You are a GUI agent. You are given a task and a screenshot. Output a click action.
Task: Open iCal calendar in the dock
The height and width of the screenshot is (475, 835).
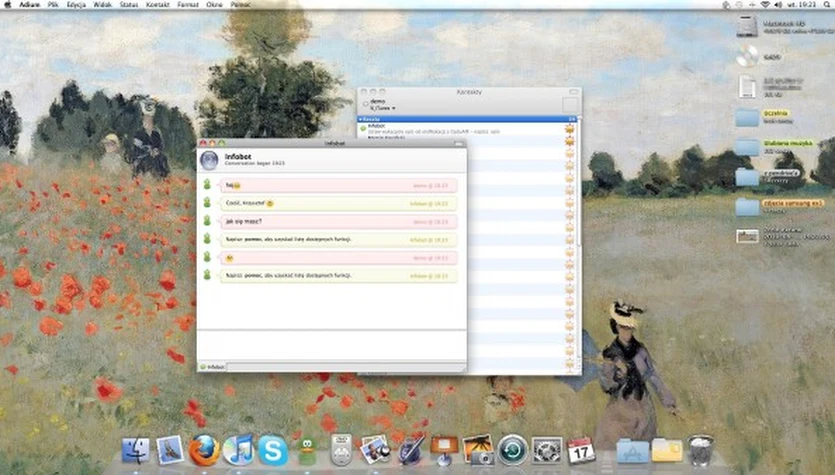pyautogui.click(x=581, y=449)
